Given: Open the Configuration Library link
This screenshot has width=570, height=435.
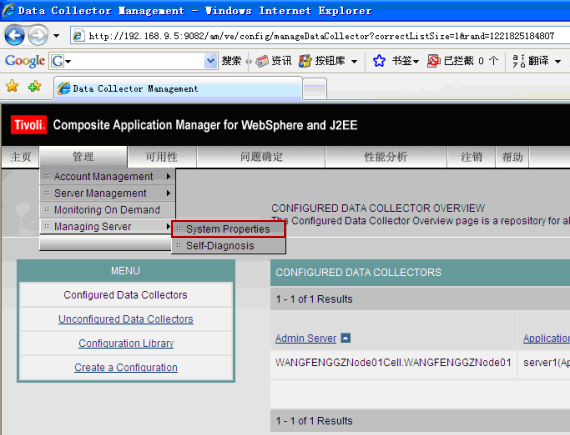Looking at the screenshot, I should [126, 343].
